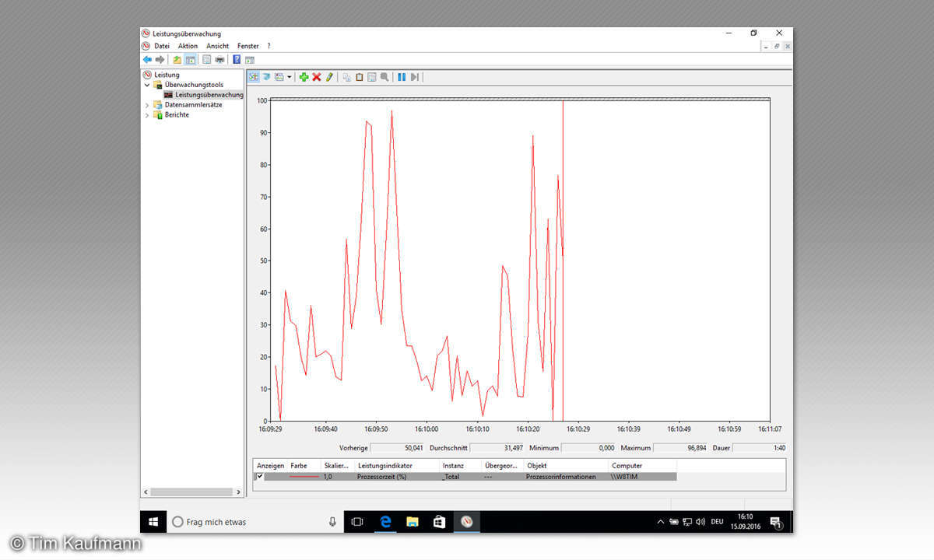The image size is (934, 560).
Task: Select Prozessorzeit (%) counter row
Action: (x=465, y=477)
